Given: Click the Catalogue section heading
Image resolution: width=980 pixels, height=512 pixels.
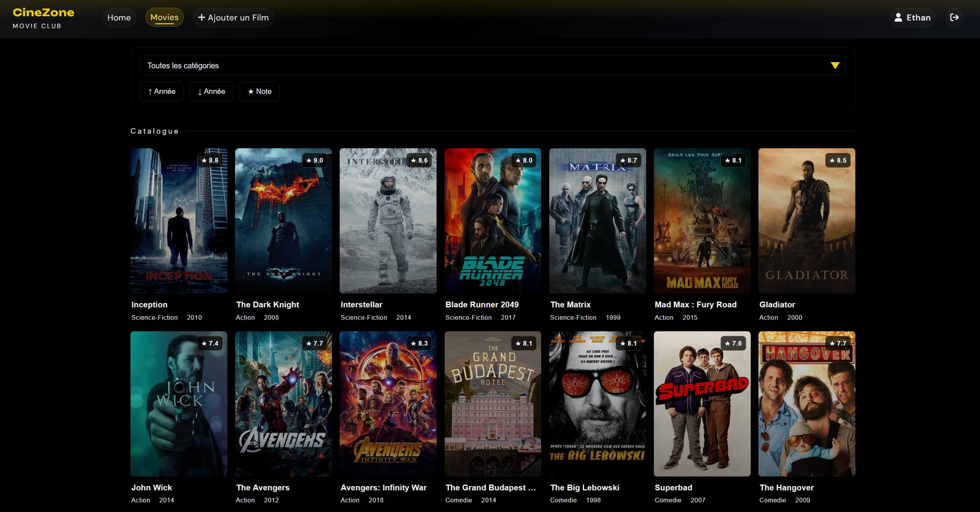Looking at the screenshot, I should pyautogui.click(x=154, y=131).
